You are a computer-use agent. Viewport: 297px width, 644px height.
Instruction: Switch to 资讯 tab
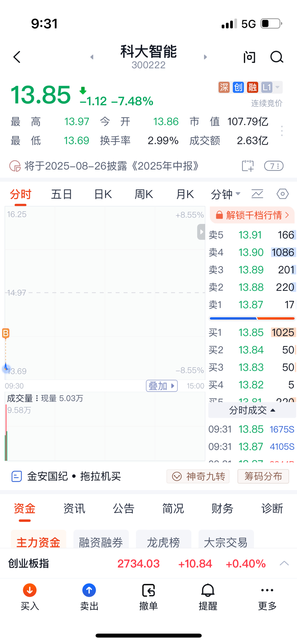[74, 508]
